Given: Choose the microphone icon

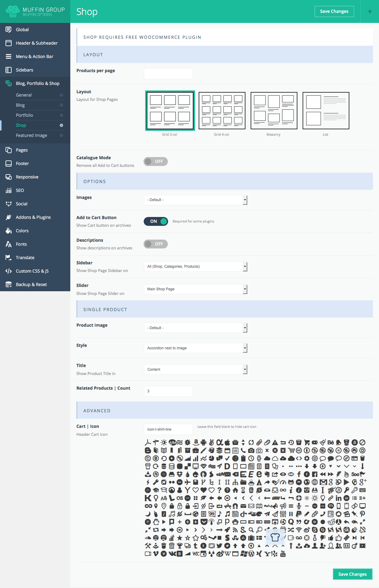Looking at the screenshot, I should 299,506.
